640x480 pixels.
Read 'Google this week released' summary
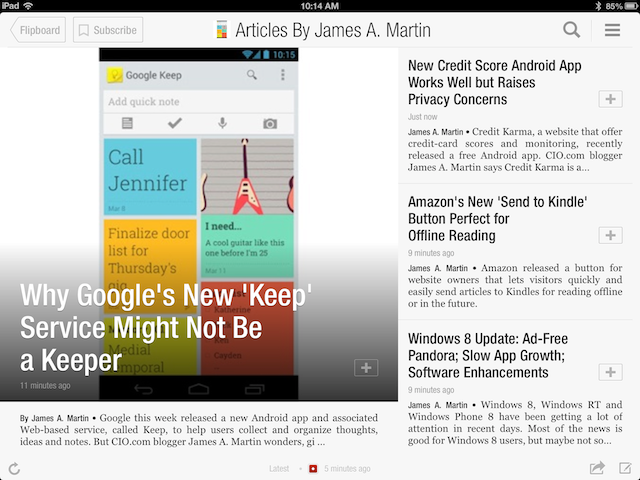pos(199,430)
